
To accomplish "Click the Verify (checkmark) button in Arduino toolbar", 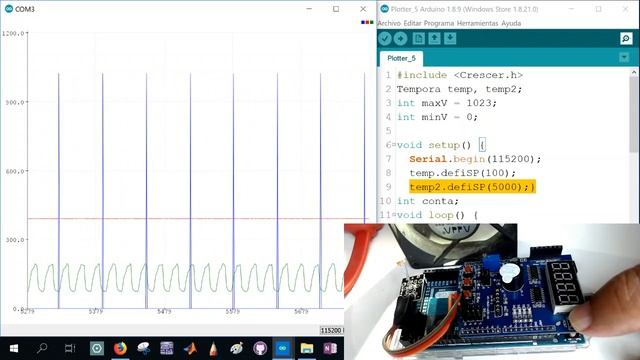I will pos(384,38).
